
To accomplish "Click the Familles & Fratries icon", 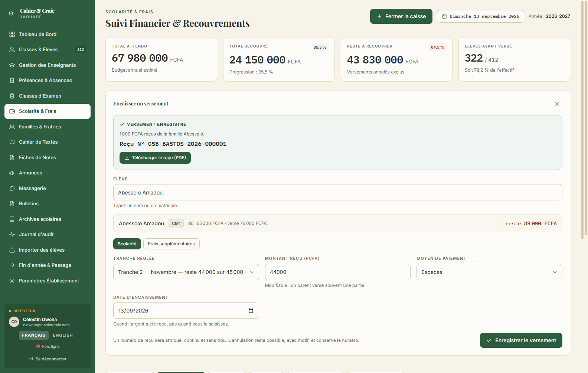I will click(12, 127).
